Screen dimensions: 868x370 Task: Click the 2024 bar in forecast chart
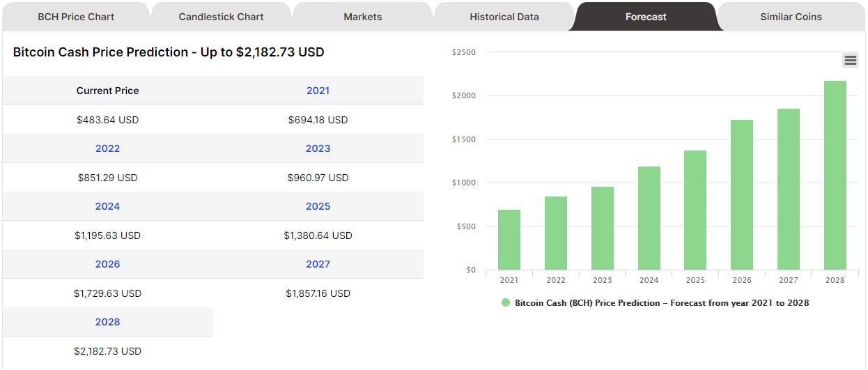point(649,218)
